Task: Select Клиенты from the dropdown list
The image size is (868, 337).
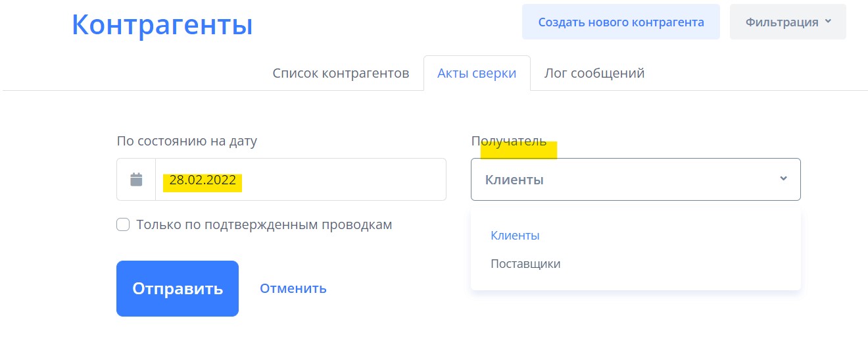Action: coord(515,235)
